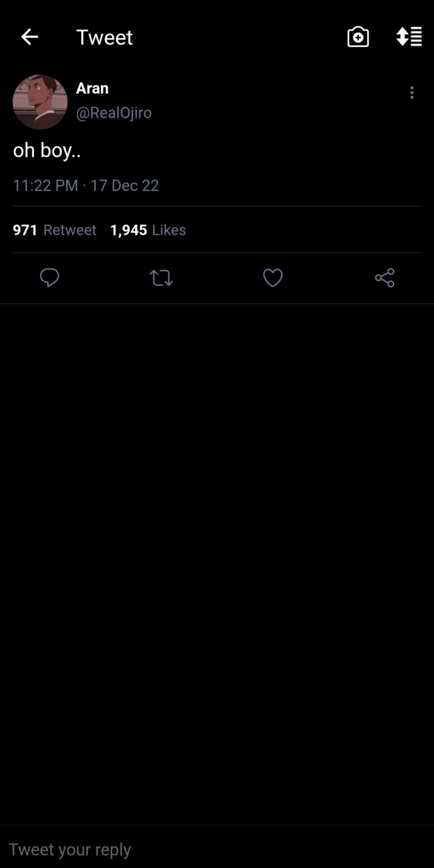Click the tweet text oh boy..
This screenshot has height=868, width=434.
[x=47, y=151]
